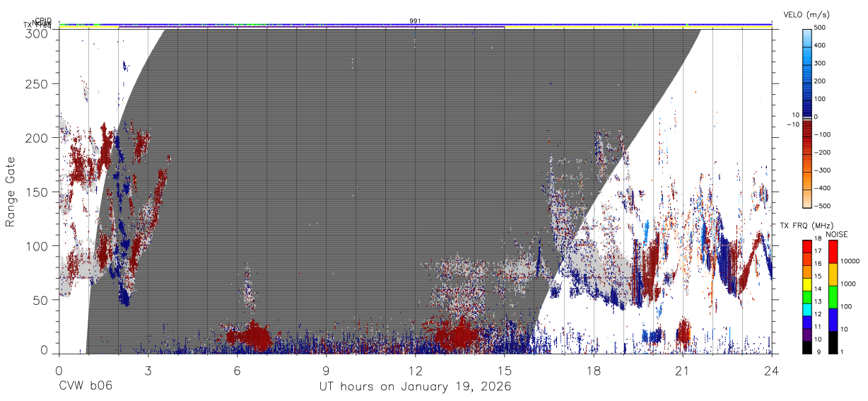Click the '15' tick on UT hours axis

coord(504,370)
